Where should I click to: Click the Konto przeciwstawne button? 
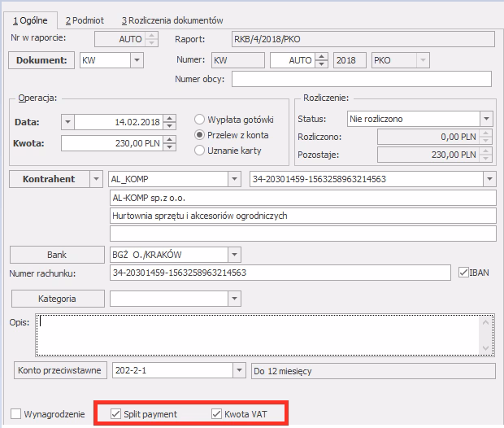click(x=60, y=370)
